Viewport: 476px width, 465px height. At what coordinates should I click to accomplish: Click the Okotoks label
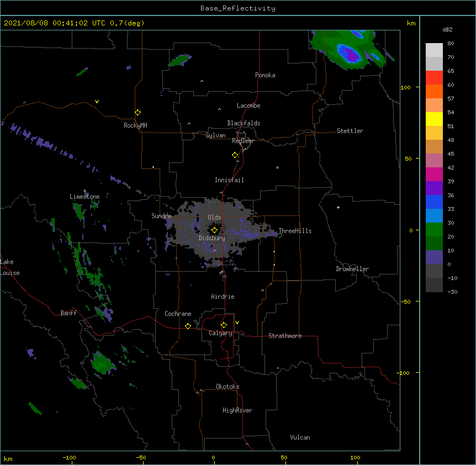pos(228,387)
